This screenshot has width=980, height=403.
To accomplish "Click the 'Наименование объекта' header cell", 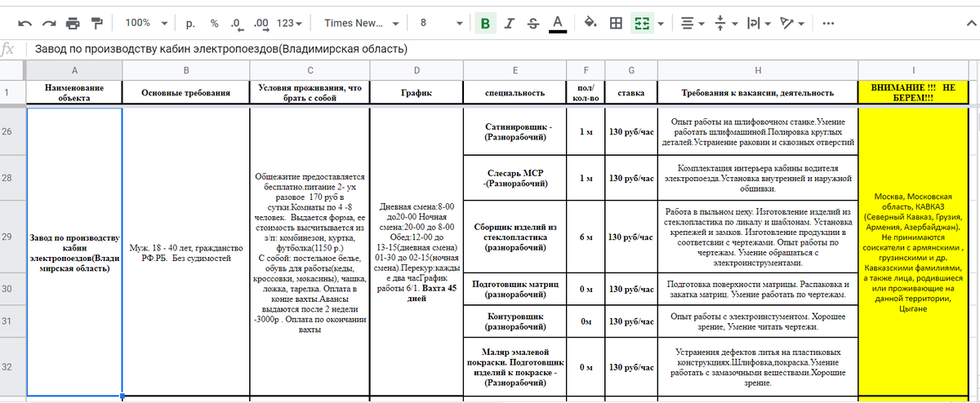I will pos(75,92).
